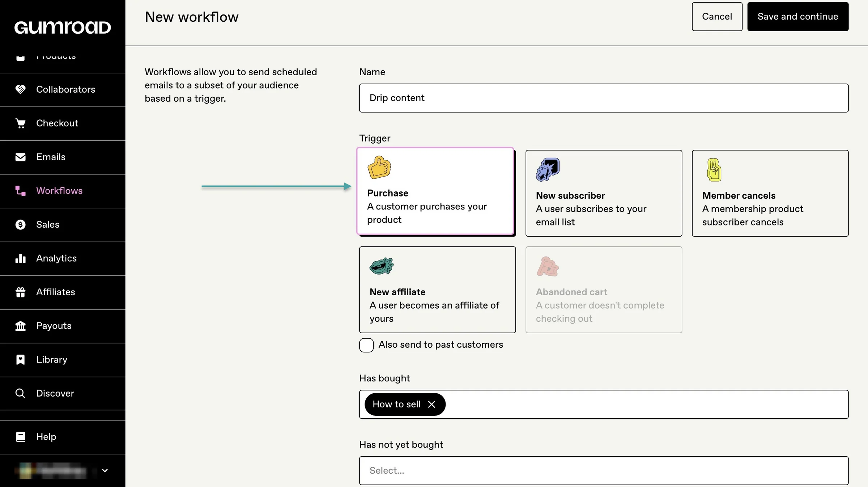
Task: Enable Also send to past customers
Action: coord(366,345)
